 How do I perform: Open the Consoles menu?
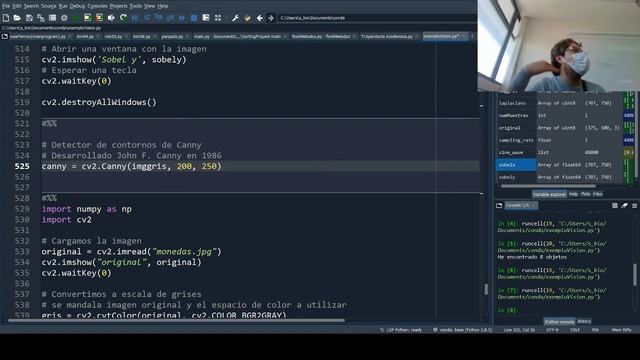pyautogui.click(x=98, y=6)
